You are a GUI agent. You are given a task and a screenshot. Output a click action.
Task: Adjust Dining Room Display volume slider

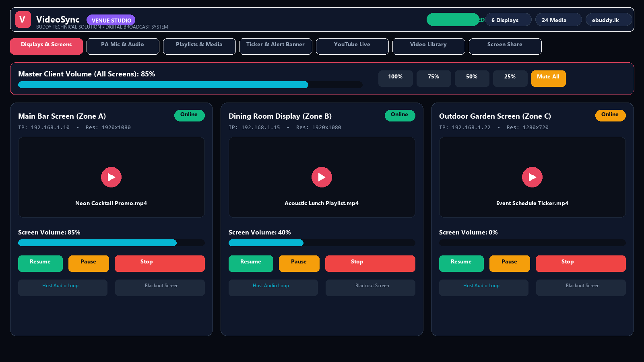click(322, 243)
